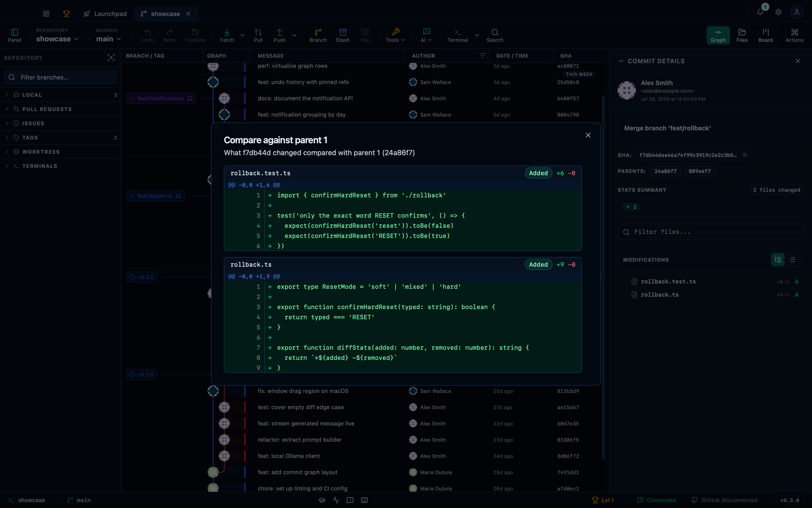The width and height of the screenshot is (812, 508).
Task: Click the Pop stash icon
Action: tap(365, 35)
